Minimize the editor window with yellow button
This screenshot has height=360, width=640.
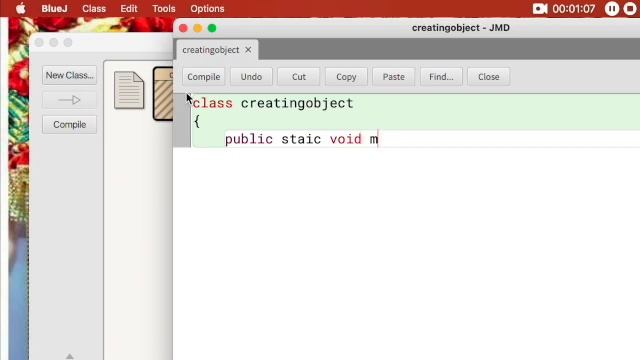[198, 28]
